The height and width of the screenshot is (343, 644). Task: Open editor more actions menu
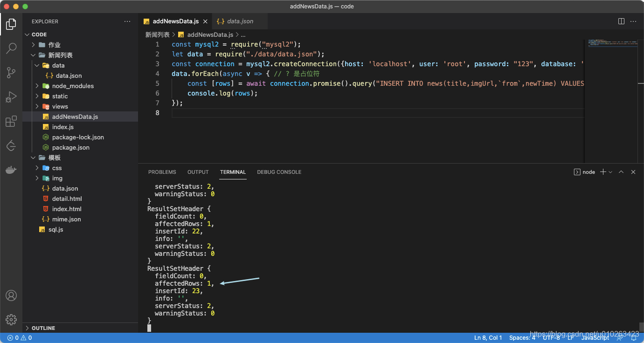633,21
